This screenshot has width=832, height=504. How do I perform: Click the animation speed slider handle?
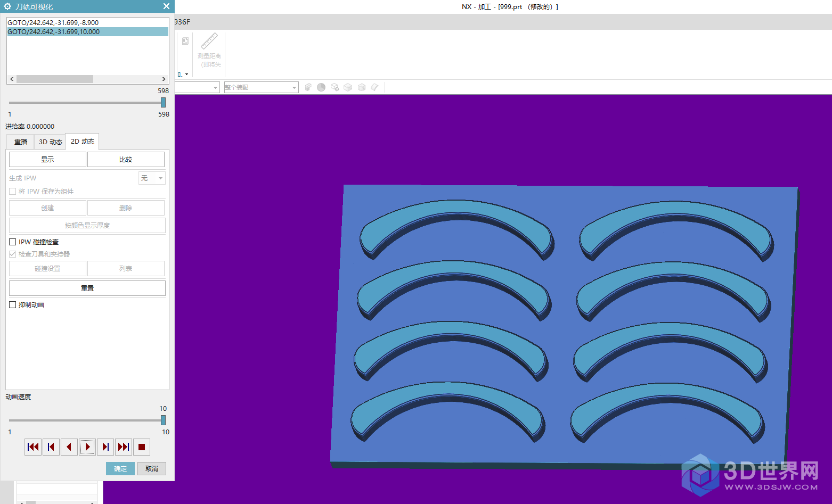click(163, 420)
